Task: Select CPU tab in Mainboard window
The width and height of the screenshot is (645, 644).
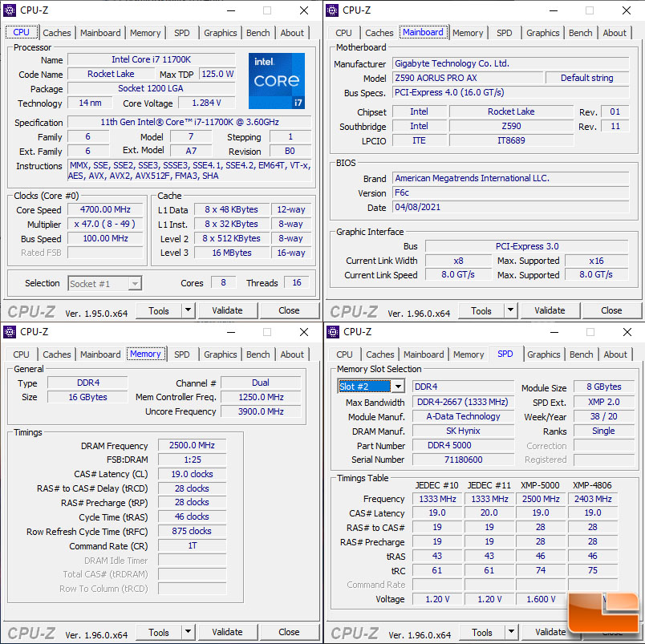Action: (343, 33)
